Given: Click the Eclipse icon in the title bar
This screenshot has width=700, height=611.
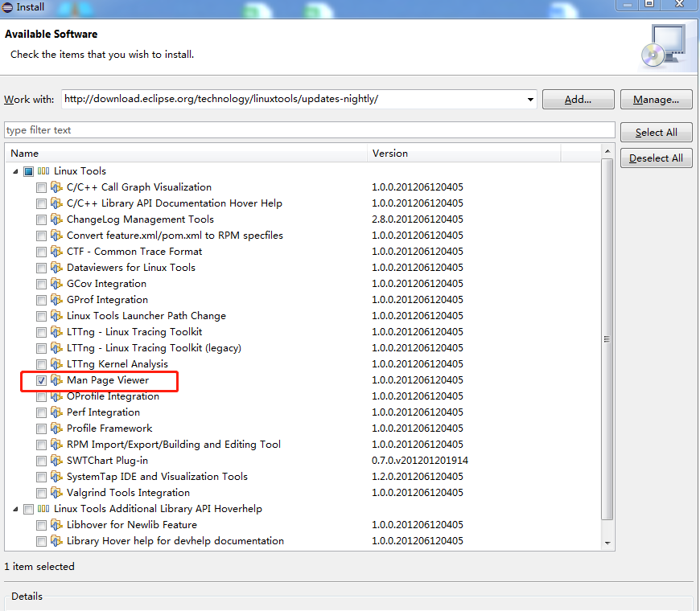Looking at the screenshot, I should click(x=7, y=7).
